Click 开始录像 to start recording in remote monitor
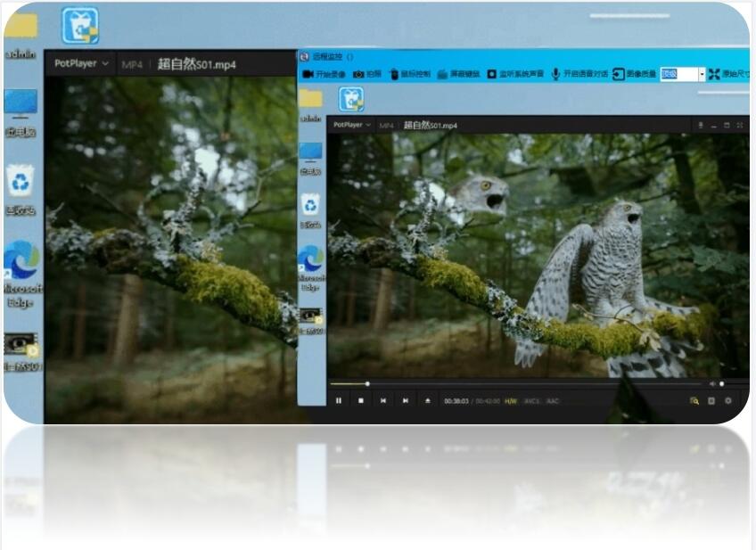 pos(324,74)
